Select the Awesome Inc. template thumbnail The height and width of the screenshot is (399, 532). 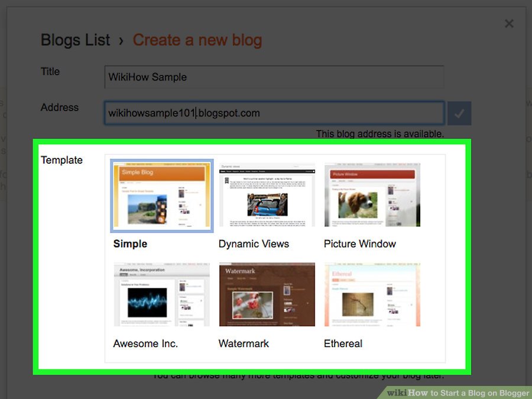pyautogui.click(x=162, y=294)
